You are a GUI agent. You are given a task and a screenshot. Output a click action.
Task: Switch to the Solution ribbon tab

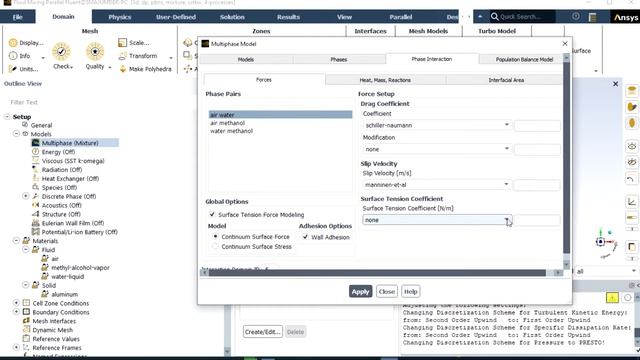point(232,17)
